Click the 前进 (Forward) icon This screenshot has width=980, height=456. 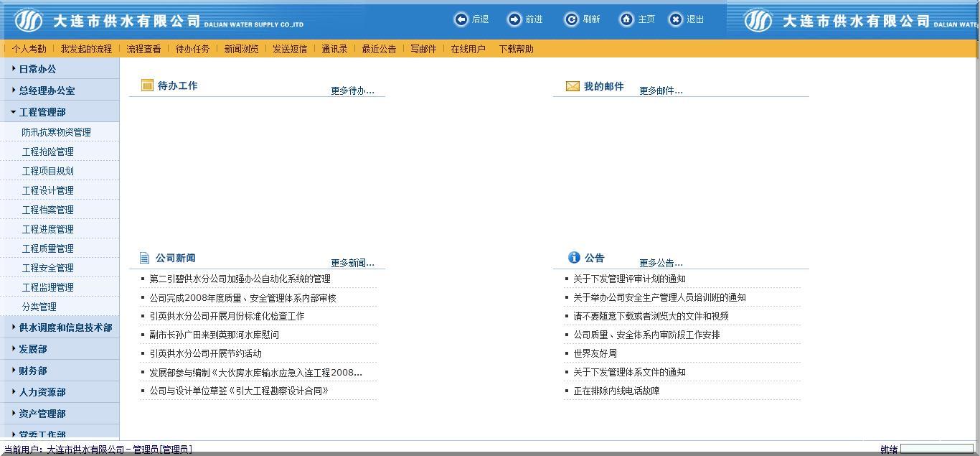(x=514, y=19)
